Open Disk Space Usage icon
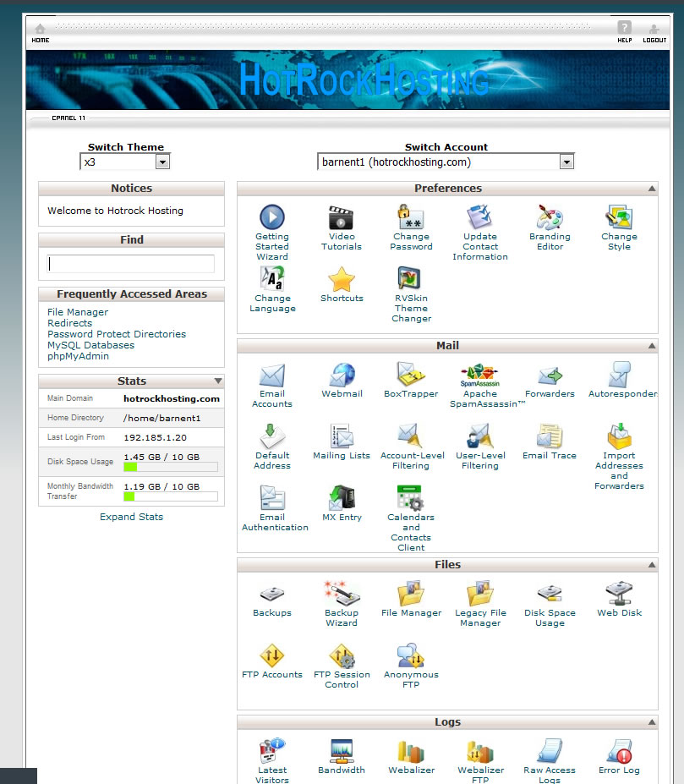684x784 pixels. pyautogui.click(x=550, y=594)
